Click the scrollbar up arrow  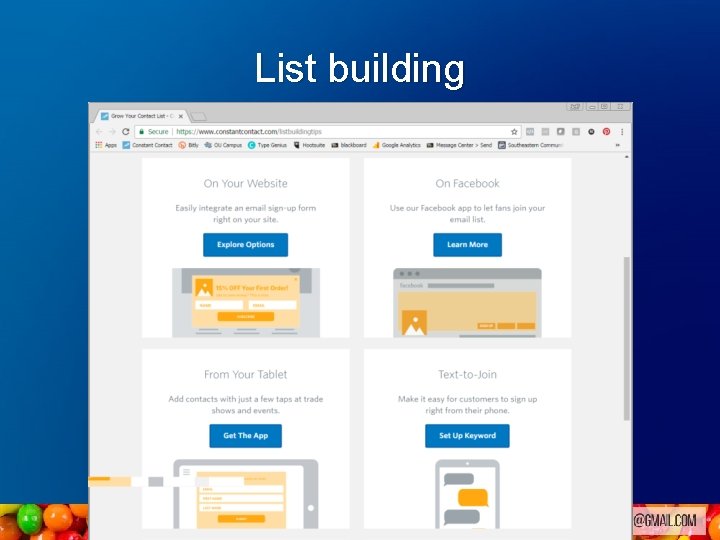click(627, 158)
